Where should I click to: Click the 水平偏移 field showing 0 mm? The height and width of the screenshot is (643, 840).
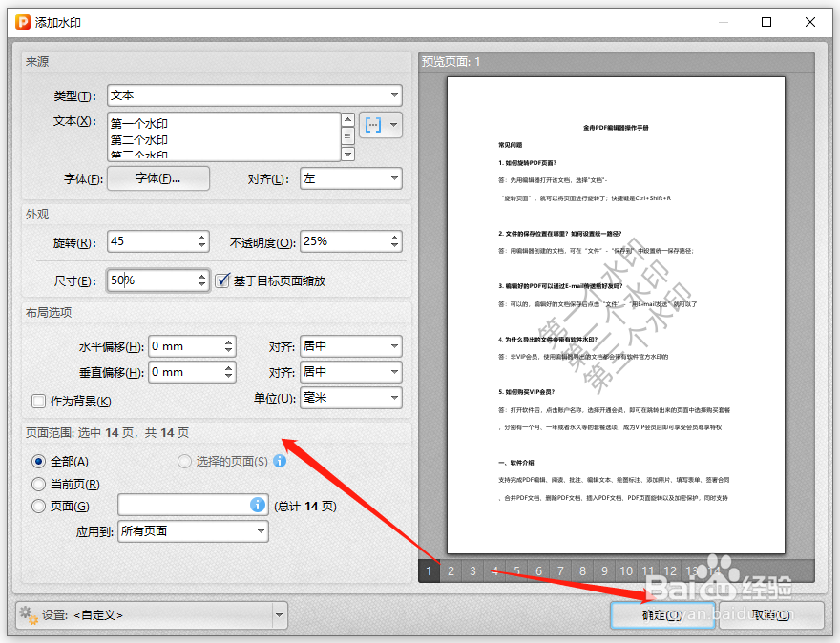(186, 346)
